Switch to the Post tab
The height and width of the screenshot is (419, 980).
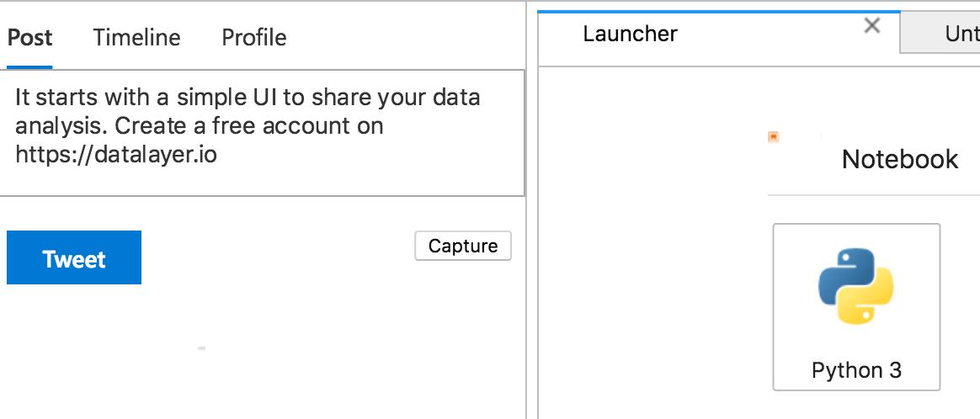click(29, 38)
